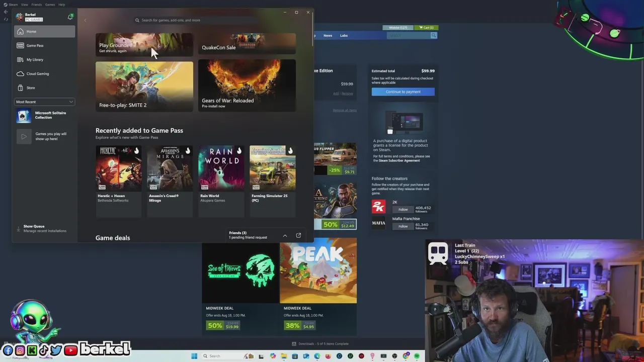Screen dimensions: 644x362
Task: Expand the Most Recent dropdown
Action: [x=44, y=102]
